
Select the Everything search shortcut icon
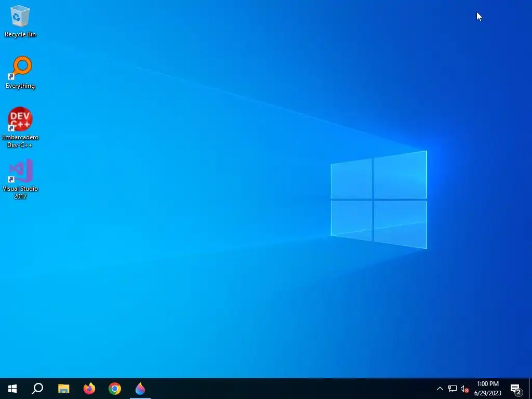20,73
